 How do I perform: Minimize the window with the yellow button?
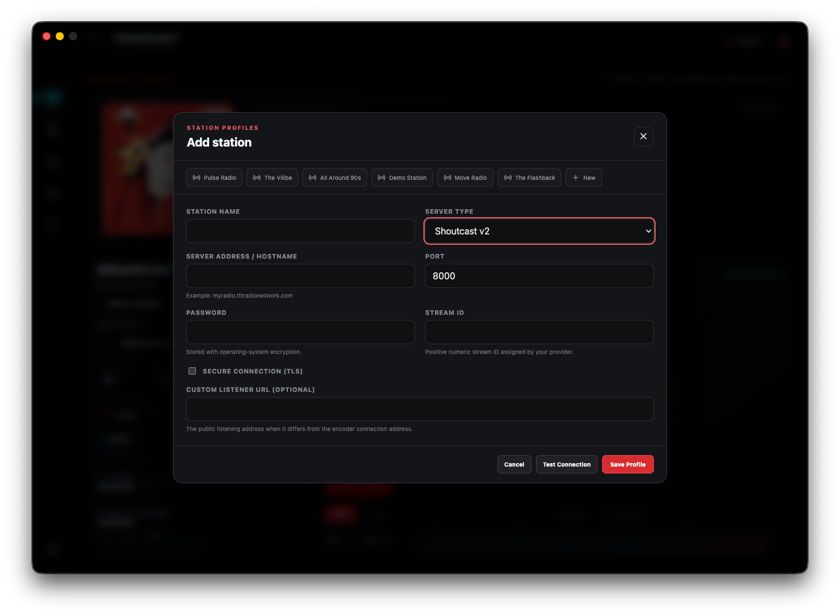[60, 36]
